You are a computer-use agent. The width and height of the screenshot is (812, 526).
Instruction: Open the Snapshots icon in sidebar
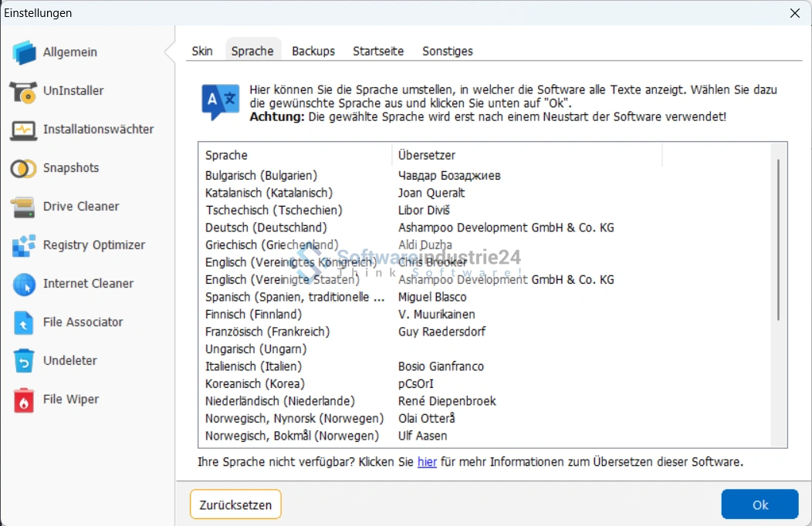pyautogui.click(x=23, y=168)
